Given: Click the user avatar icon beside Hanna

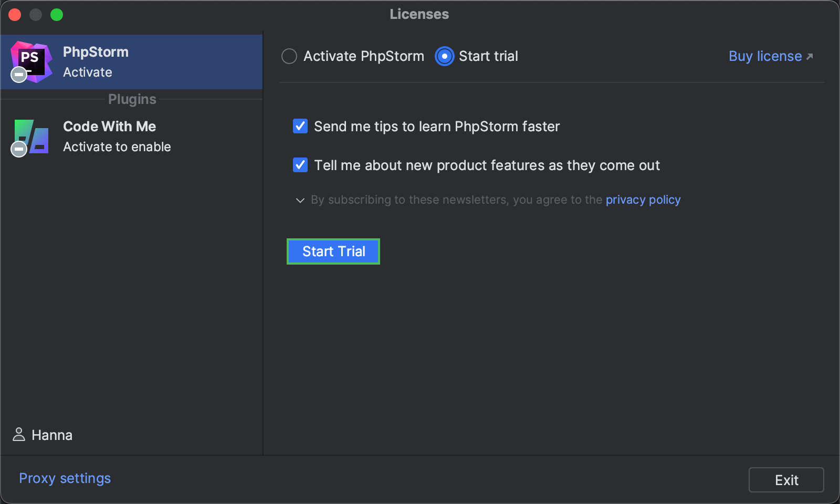Looking at the screenshot, I should [19, 435].
